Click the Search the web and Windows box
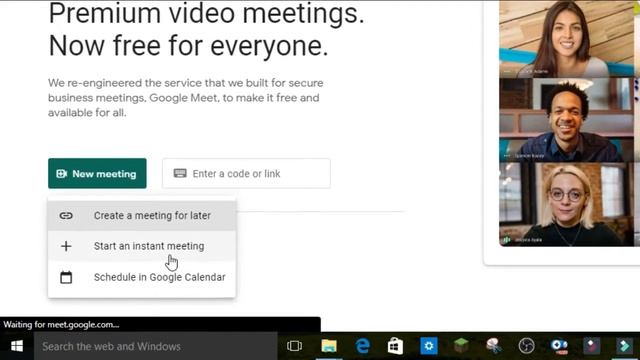Image resolution: width=640 pixels, height=360 pixels. 156,346
